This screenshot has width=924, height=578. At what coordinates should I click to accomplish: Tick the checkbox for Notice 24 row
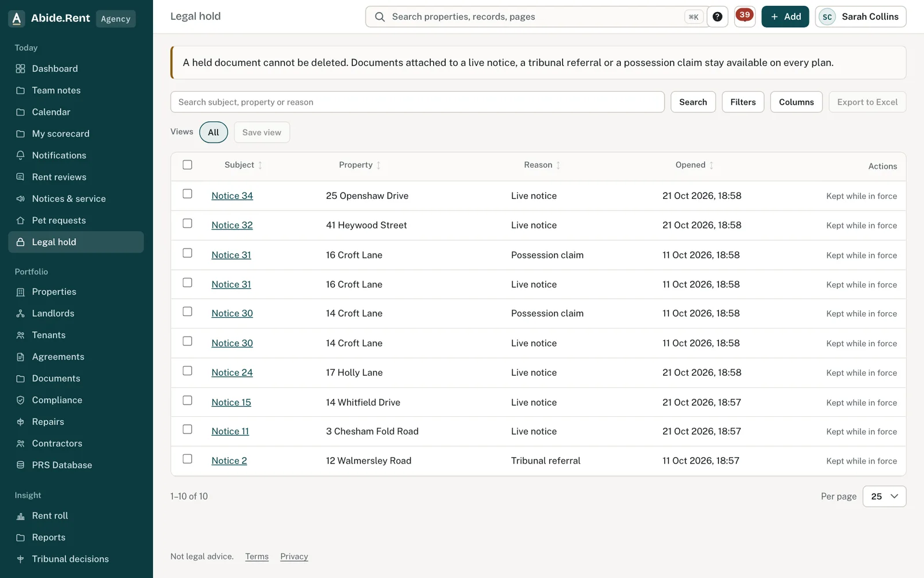pos(187,370)
